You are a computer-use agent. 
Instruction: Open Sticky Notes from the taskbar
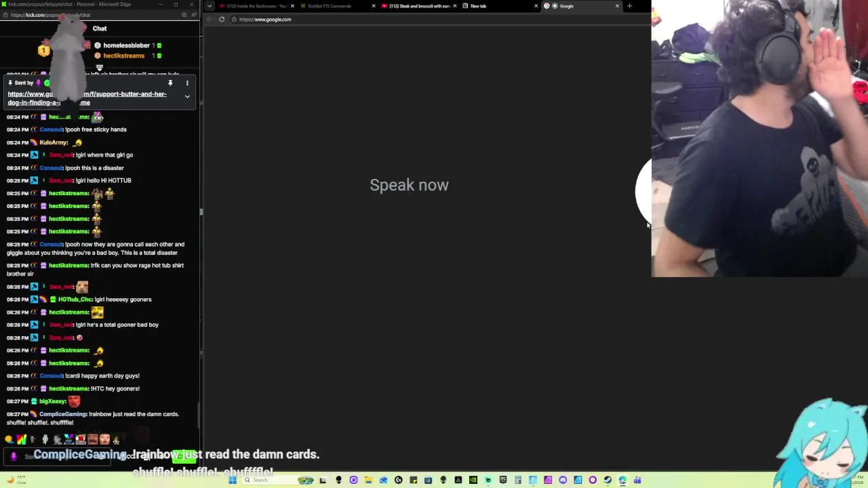(x=413, y=480)
